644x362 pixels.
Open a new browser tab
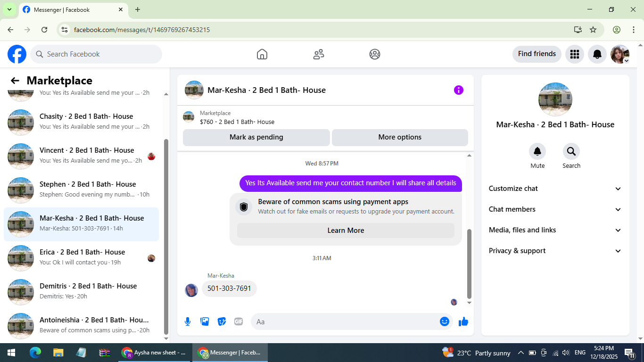click(138, 9)
